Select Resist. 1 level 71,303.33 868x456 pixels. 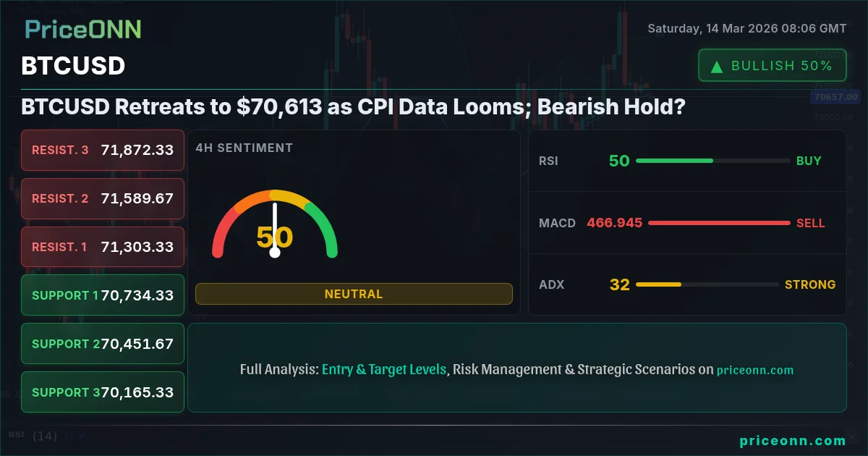pos(103,247)
